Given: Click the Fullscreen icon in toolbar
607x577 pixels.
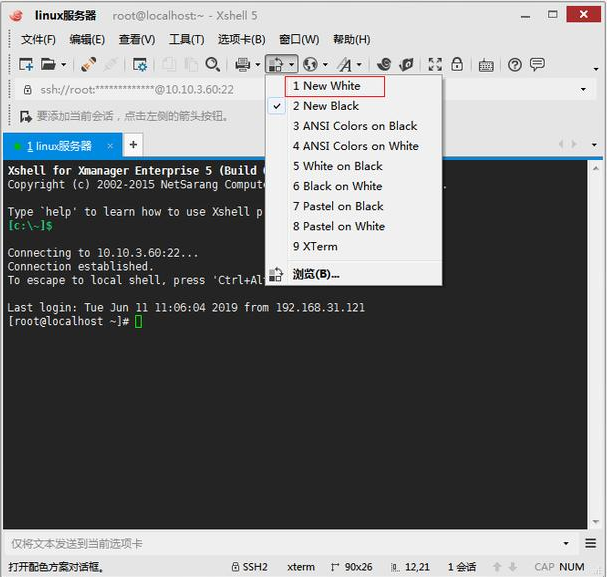Looking at the screenshot, I should tap(435, 65).
